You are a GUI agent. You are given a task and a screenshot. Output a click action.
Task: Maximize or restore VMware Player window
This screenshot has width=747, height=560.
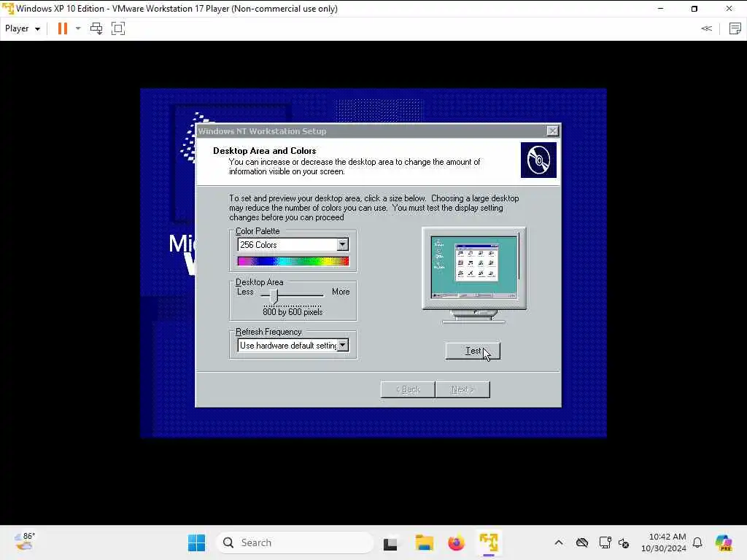[694, 9]
